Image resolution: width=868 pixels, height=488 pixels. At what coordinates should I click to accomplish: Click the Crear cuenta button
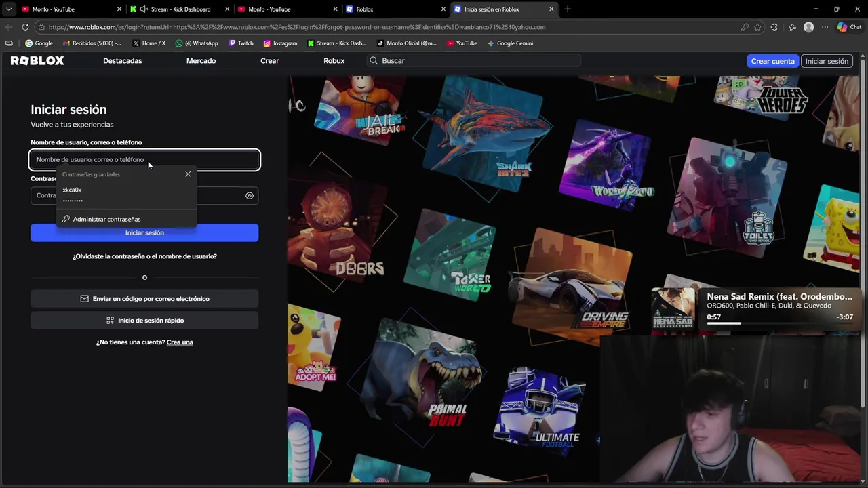tap(772, 61)
